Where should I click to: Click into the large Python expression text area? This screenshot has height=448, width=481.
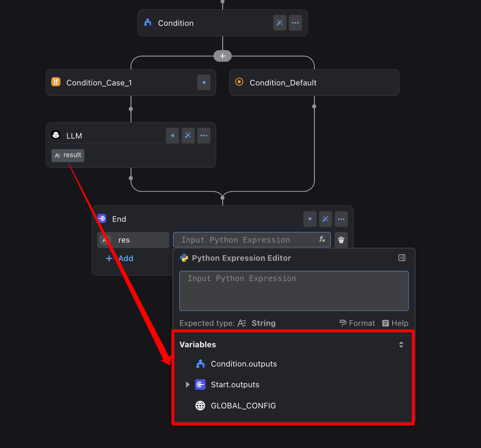294,291
